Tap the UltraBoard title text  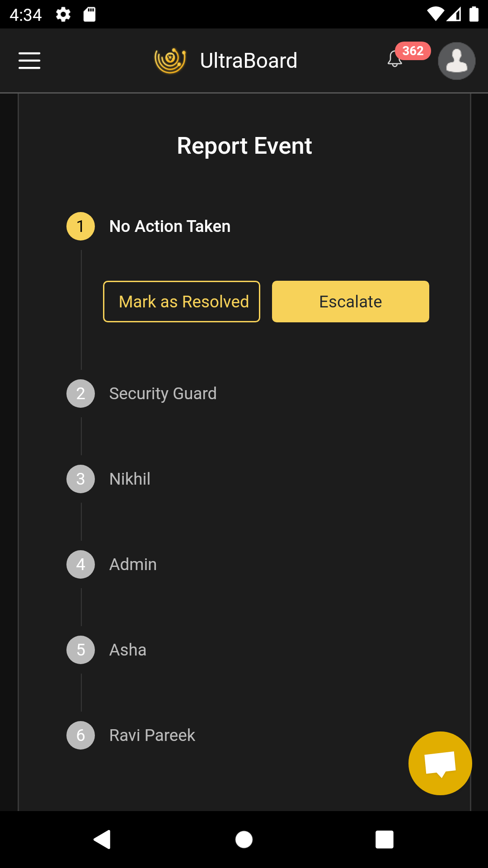249,61
